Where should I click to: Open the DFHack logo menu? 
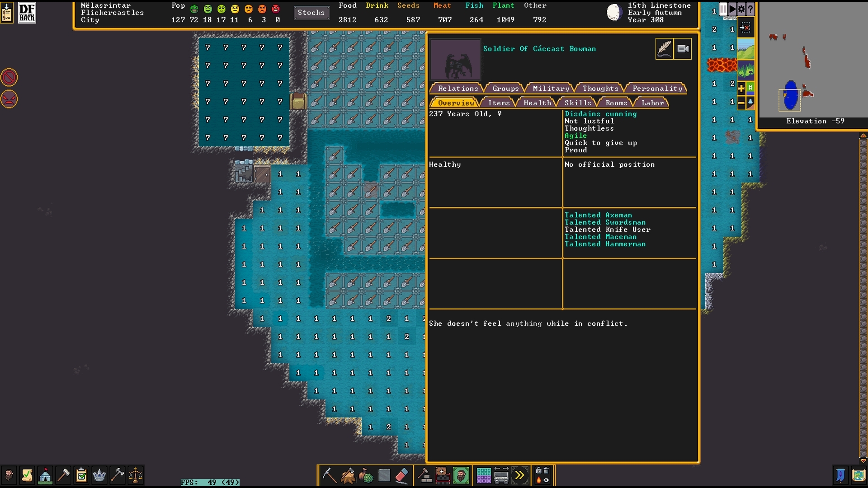[x=27, y=12]
